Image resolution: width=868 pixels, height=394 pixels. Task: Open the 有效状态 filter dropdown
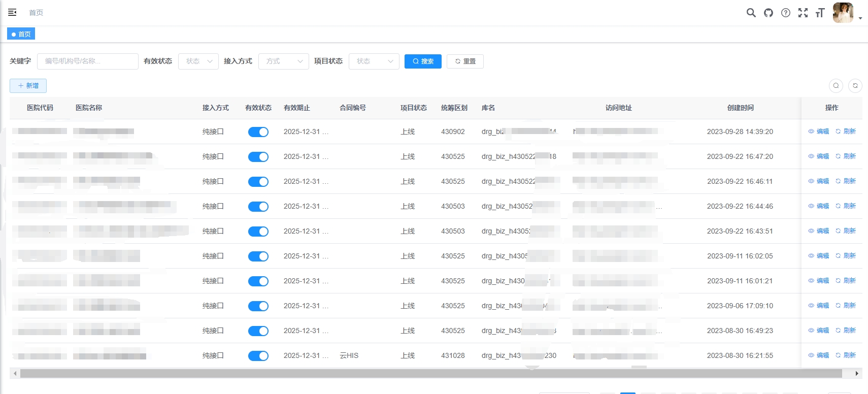(x=198, y=61)
